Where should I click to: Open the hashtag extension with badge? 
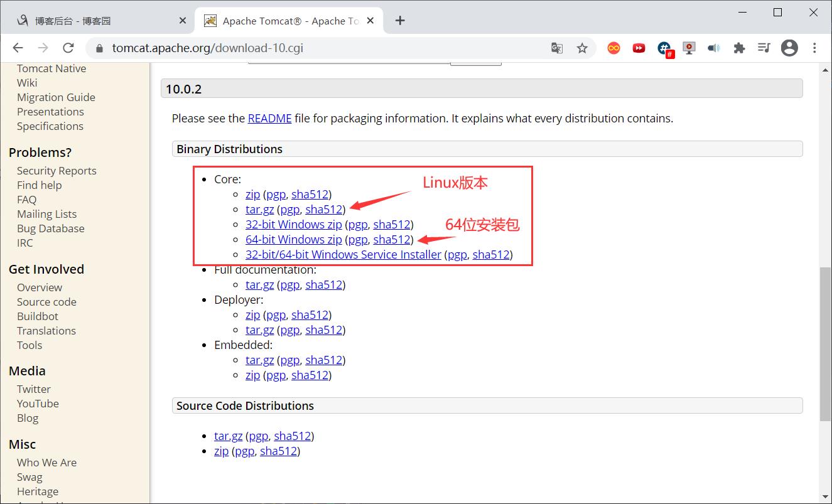tap(665, 49)
